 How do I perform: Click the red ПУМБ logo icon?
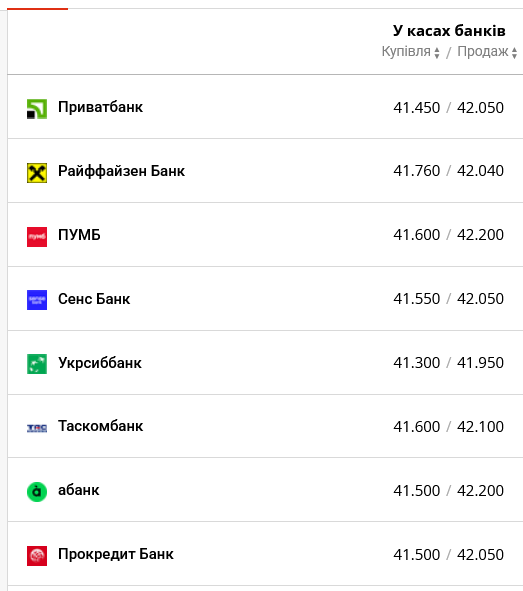tap(37, 237)
